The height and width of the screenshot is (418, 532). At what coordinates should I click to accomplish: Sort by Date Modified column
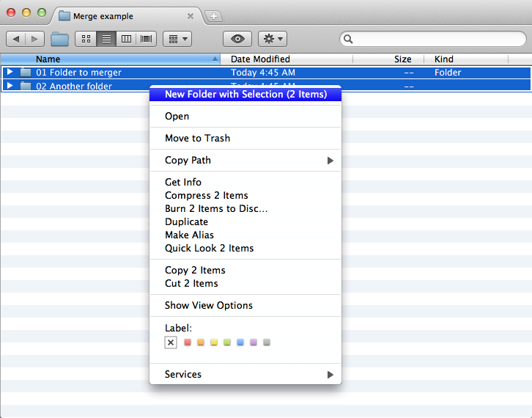click(x=287, y=59)
